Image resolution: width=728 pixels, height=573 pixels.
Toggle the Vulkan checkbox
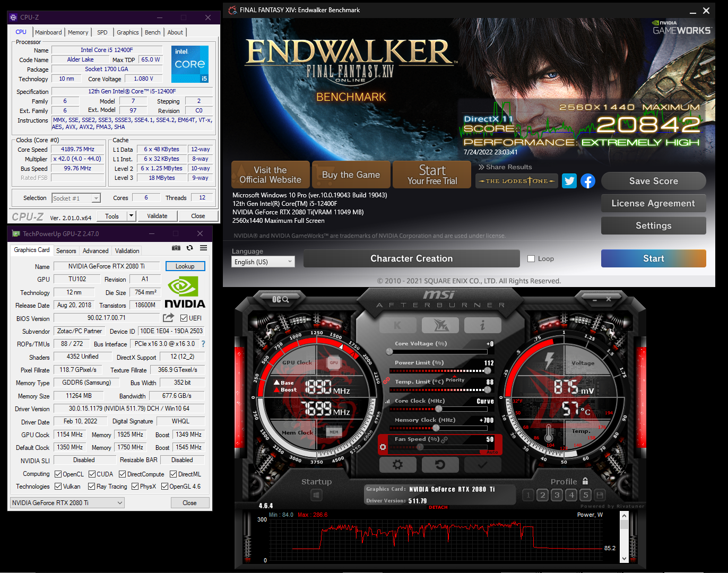click(x=58, y=487)
